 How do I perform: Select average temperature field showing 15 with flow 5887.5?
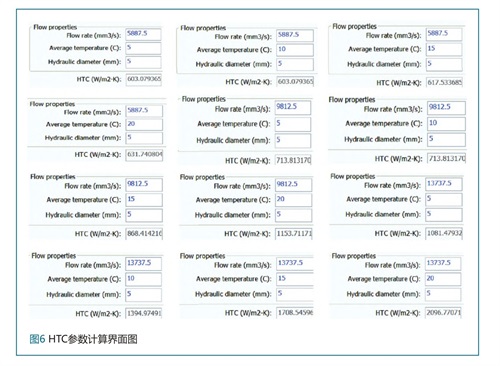[x=444, y=49]
